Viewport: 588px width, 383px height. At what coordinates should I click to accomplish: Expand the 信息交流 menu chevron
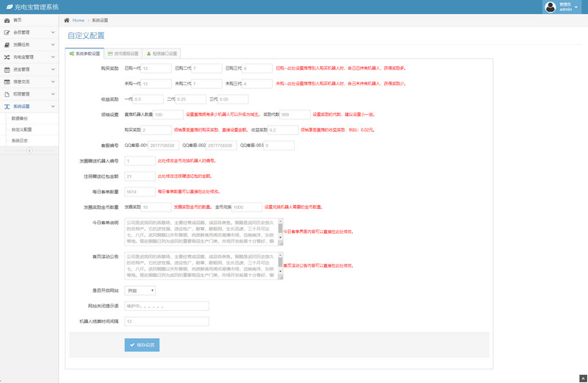pos(53,82)
